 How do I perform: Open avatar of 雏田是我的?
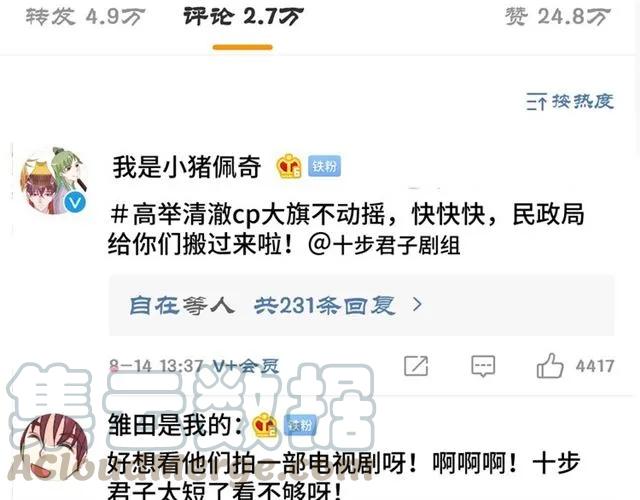click(53, 447)
